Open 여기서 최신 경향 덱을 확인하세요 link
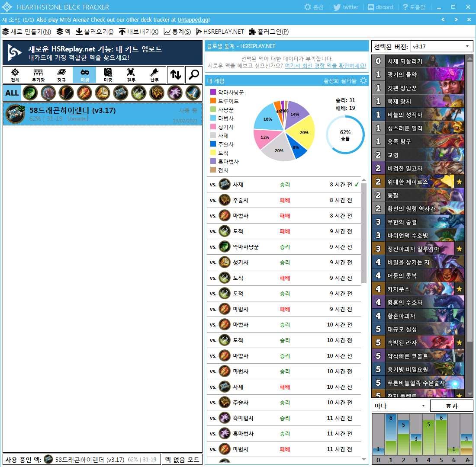Viewport: 476px width, 467px height. [x=325, y=66]
